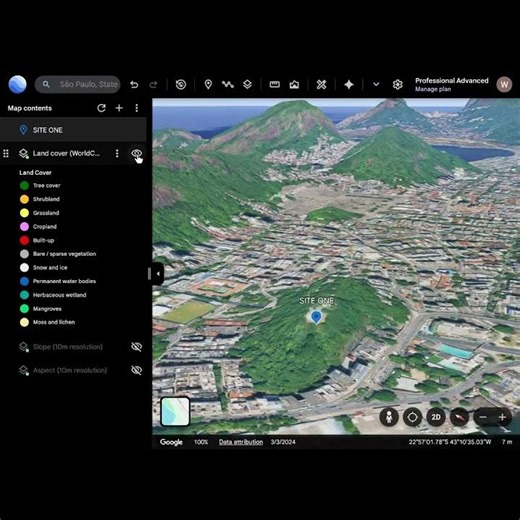Open Land cover layer options menu
Viewport: 520px width, 520px height.
tap(117, 153)
